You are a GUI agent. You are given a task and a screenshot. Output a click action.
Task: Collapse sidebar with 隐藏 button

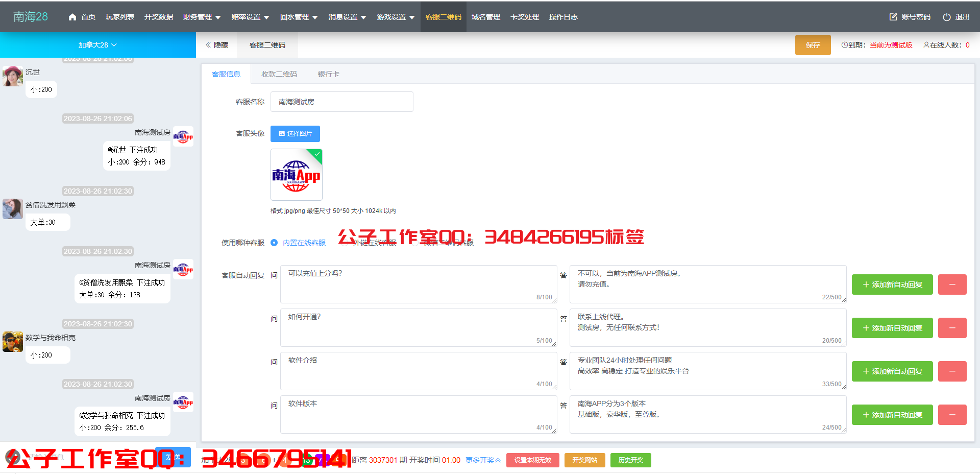pyautogui.click(x=217, y=45)
